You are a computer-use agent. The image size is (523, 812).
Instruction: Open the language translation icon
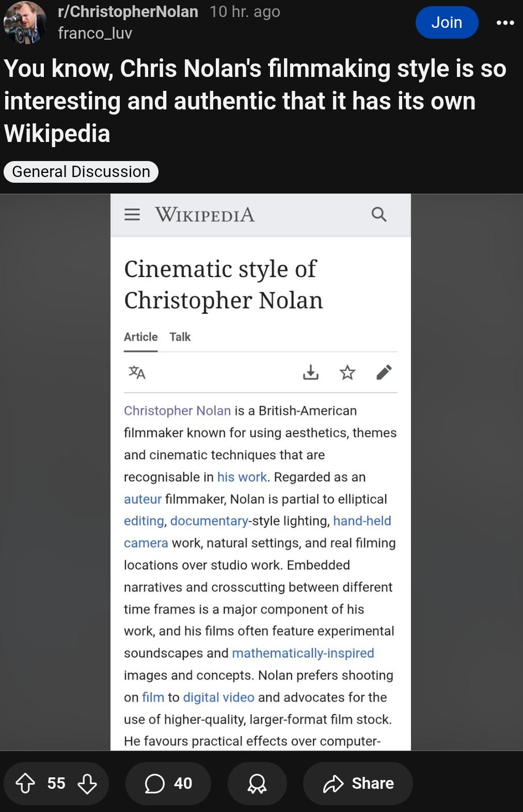(137, 372)
